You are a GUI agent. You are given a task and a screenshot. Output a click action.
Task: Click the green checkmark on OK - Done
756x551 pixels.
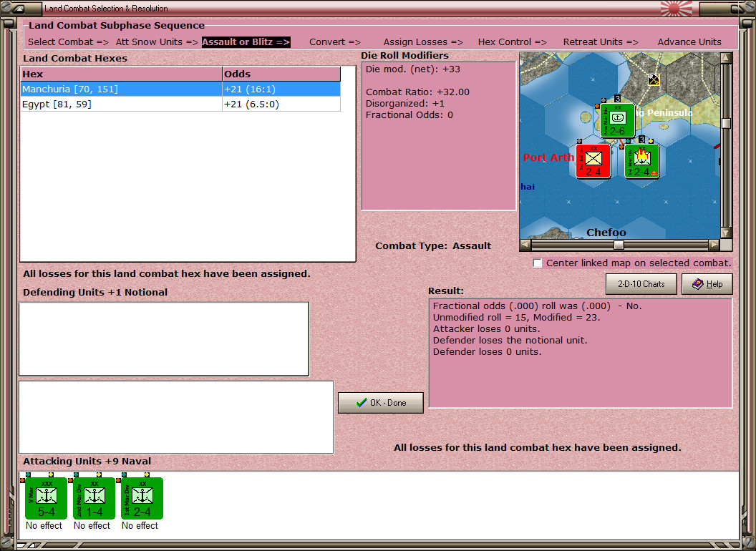tap(361, 403)
